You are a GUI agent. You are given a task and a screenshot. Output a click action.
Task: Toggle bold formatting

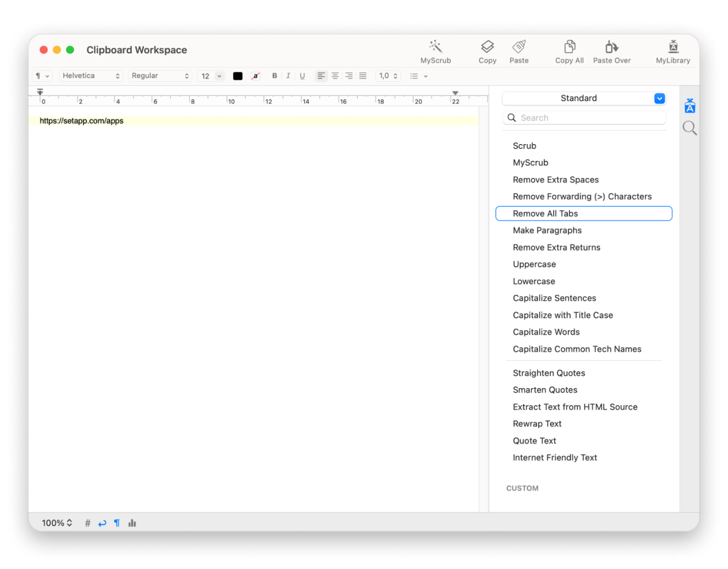(274, 76)
